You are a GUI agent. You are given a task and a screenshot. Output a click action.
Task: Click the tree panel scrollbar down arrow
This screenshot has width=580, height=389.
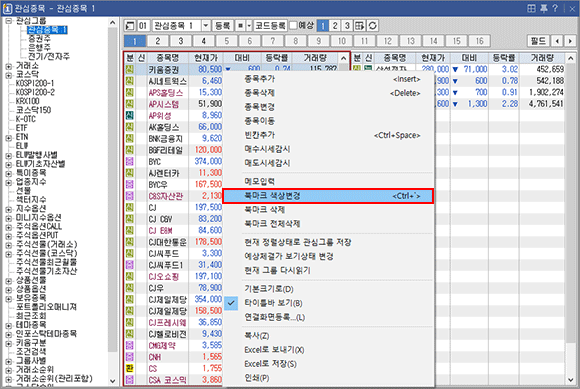[112, 380]
